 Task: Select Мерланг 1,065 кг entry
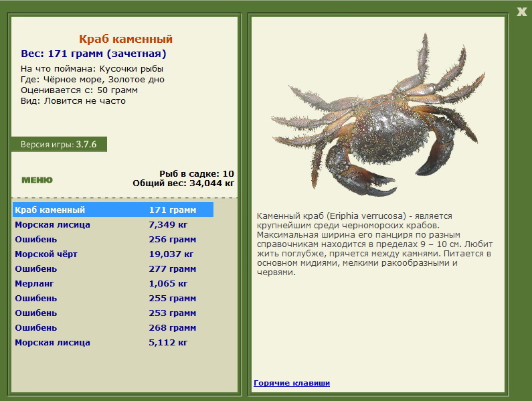(113, 284)
